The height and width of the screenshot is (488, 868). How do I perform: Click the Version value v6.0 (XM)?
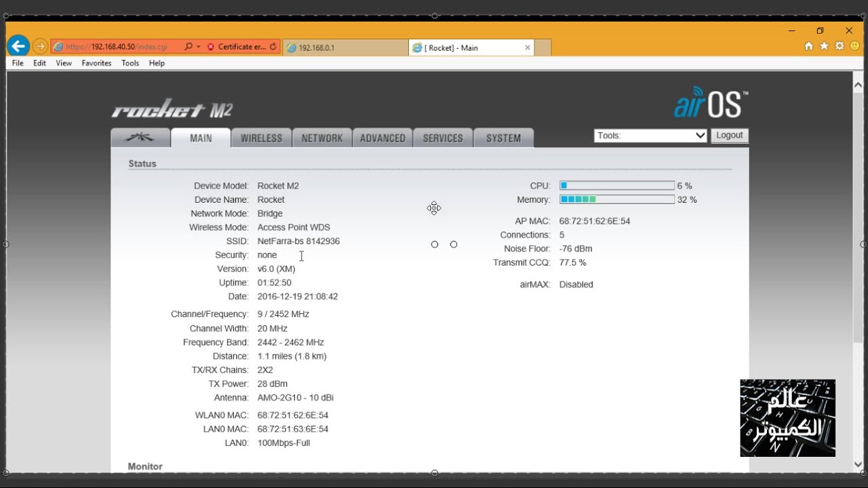(x=277, y=269)
